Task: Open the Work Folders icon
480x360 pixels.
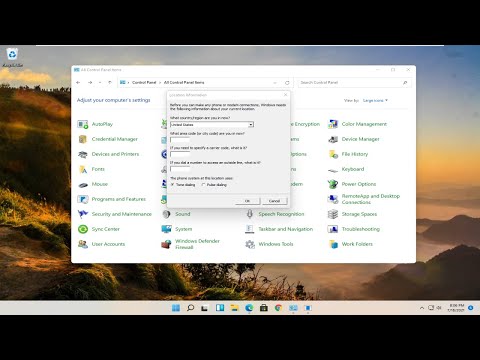Action: tap(333, 244)
